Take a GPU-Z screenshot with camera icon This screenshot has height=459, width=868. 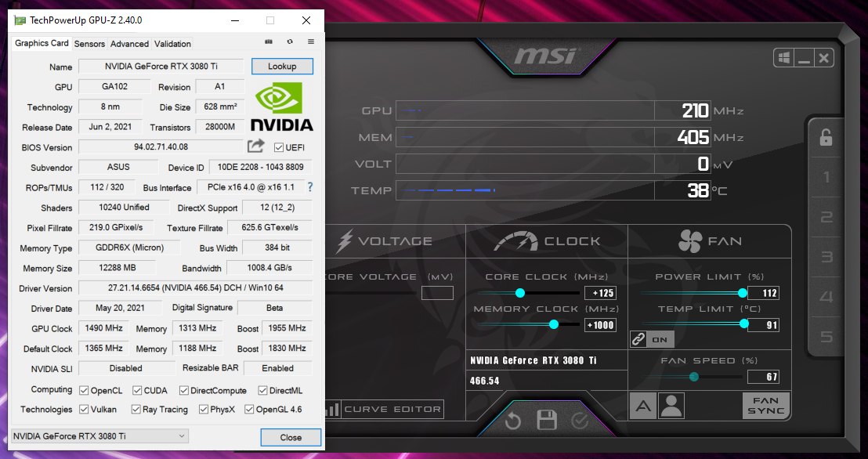(x=269, y=42)
